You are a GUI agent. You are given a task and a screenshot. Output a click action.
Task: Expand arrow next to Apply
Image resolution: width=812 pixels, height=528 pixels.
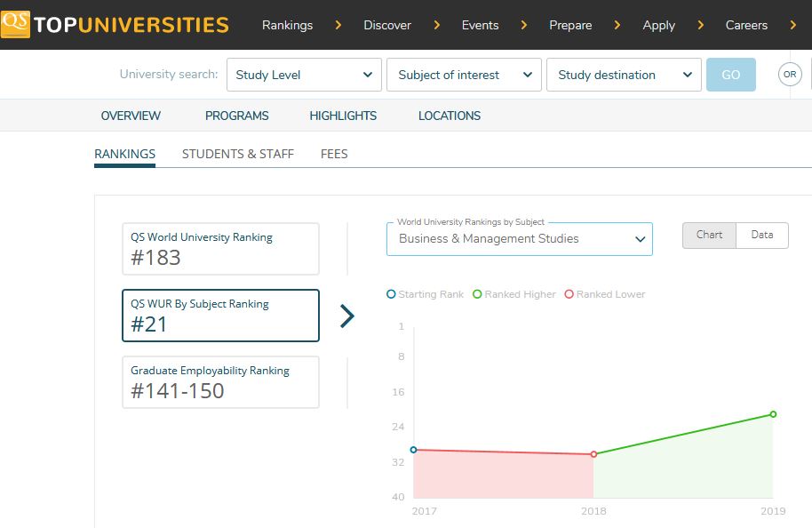coord(701,25)
